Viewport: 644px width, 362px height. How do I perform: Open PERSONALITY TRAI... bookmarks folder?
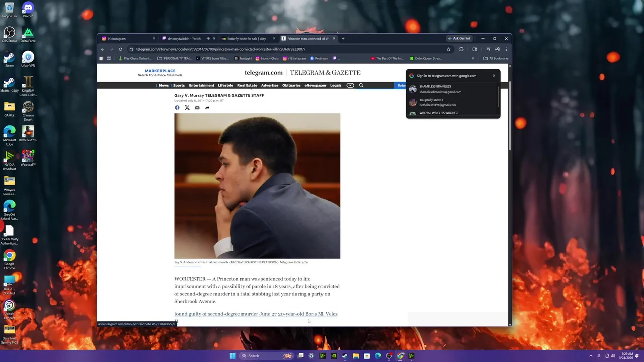(x=174, y=58)
